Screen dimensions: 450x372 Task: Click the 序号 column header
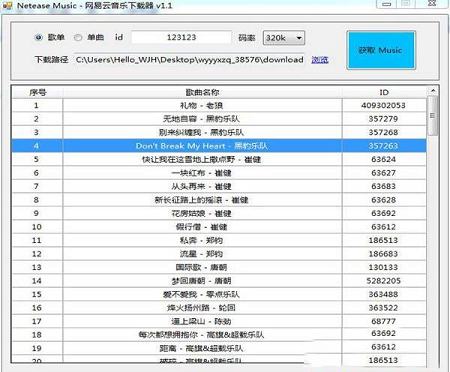click(x=37, y=92)
